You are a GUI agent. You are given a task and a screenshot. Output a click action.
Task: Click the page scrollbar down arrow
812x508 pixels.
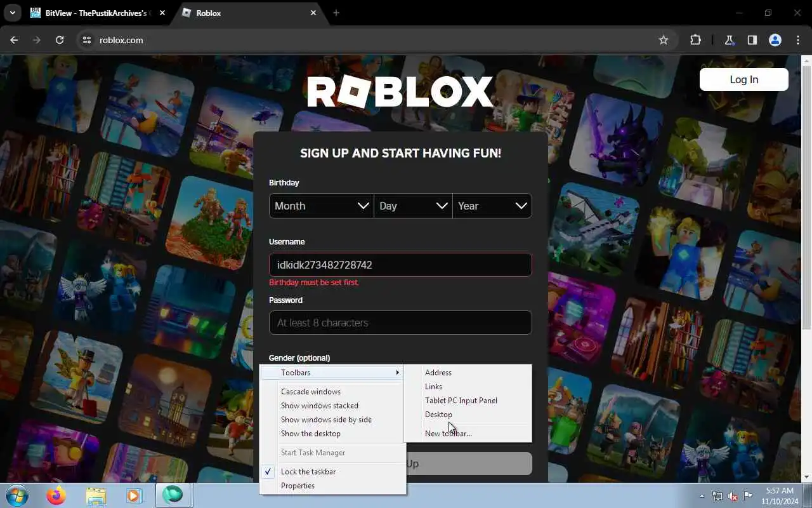807,478
